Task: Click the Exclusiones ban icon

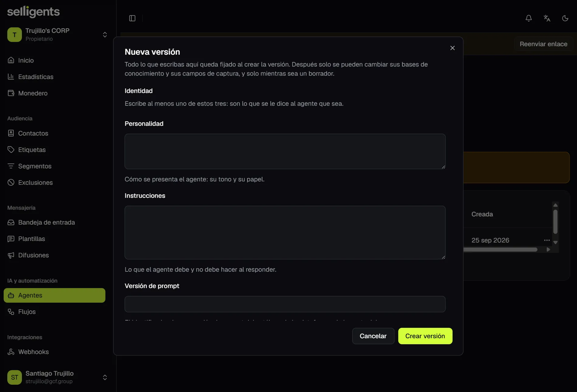Action: [x=11, y=182]
